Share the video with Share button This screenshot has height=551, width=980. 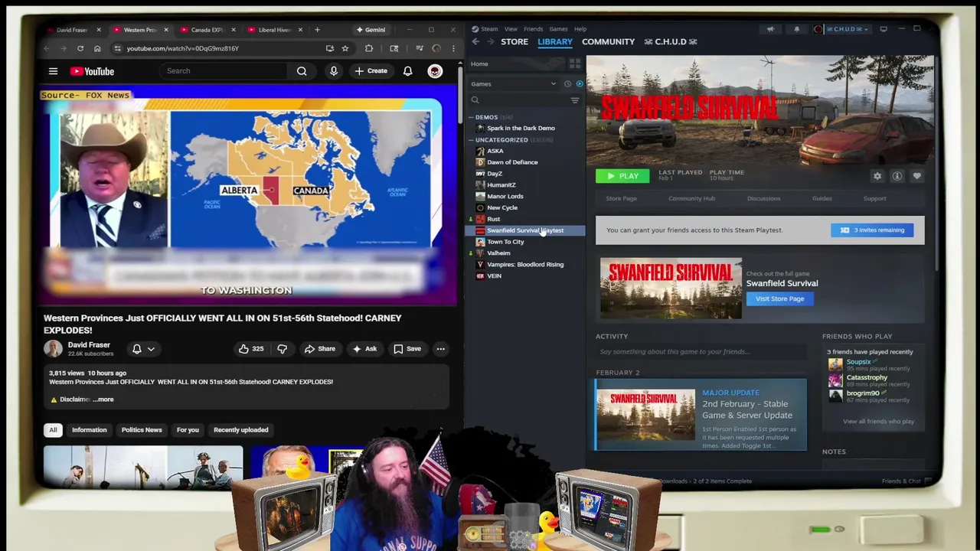pos(319,349)
